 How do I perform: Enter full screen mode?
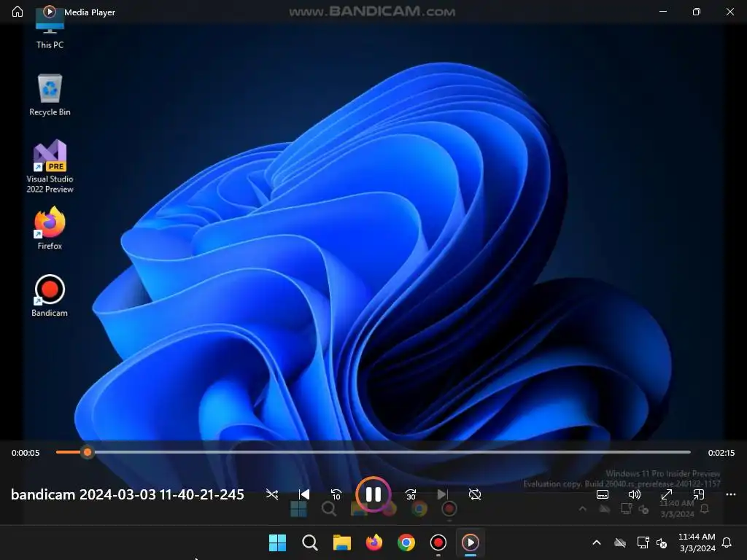click(667, 494)
